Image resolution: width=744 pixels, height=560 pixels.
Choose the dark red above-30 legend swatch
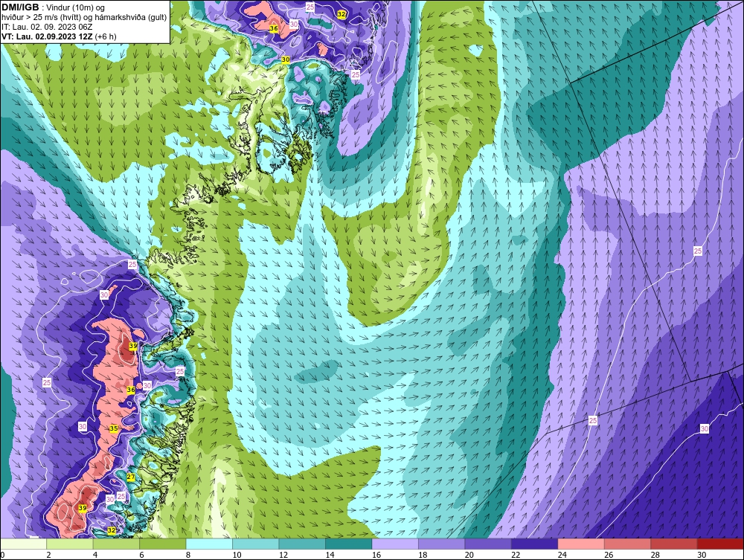click(721, 544)
